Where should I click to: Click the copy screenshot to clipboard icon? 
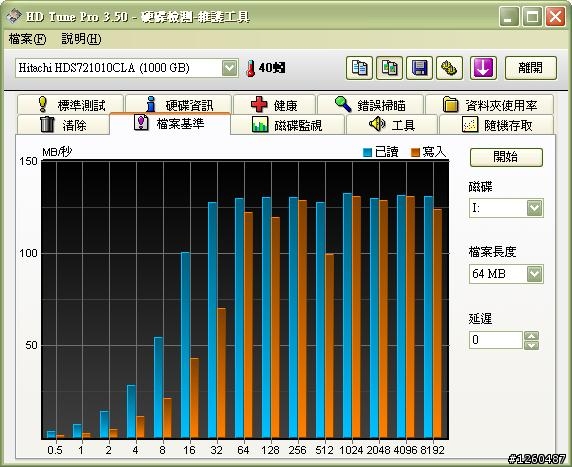click(390, 68)
